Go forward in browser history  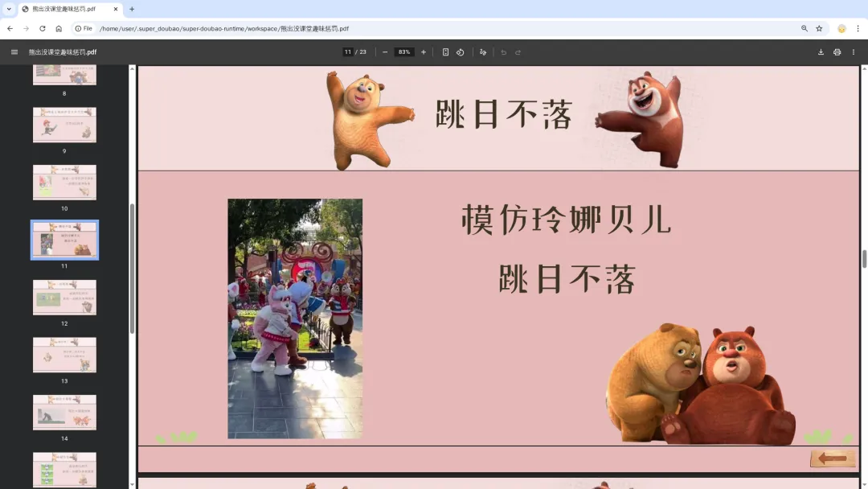coord(26,28)
